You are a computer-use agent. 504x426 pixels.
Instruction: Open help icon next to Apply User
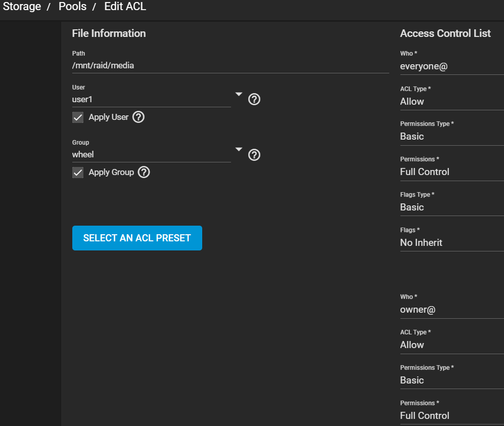click(139, 117)
